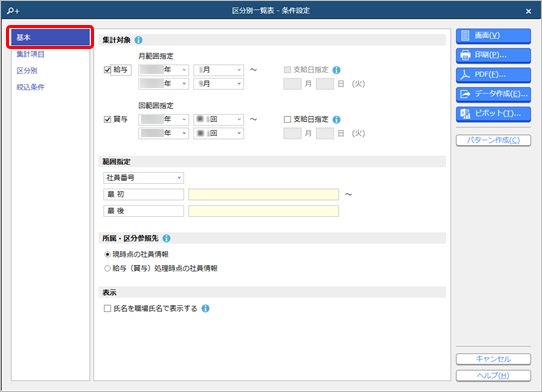
Task: Click the 画面(V) button
Action: click(x=493, y=36)
